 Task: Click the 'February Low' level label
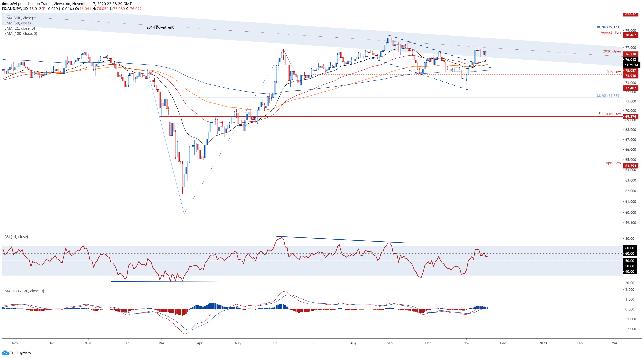pos(609,113)
